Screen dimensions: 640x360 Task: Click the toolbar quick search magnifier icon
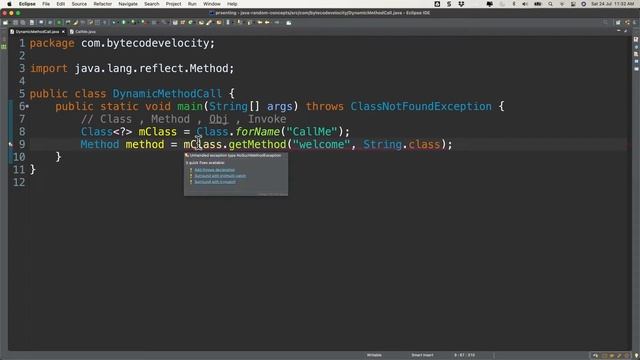click(x=605, y=22)
